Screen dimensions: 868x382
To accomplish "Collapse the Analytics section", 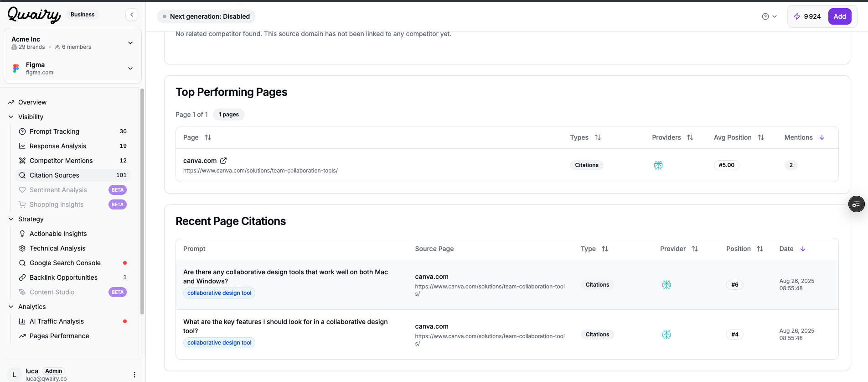I will [11, 307].
